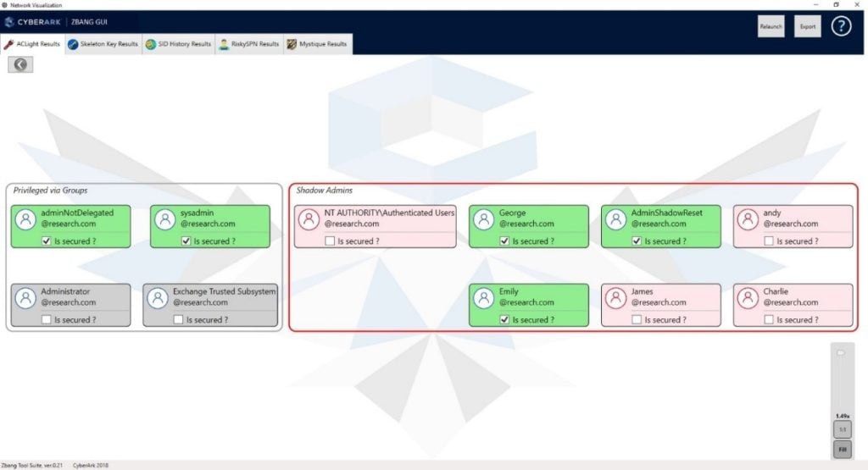Image resolution: width=868 pixels, height=470 pixels.
Task: Click Administrator user avatar icon
Action: coord(25,298)
